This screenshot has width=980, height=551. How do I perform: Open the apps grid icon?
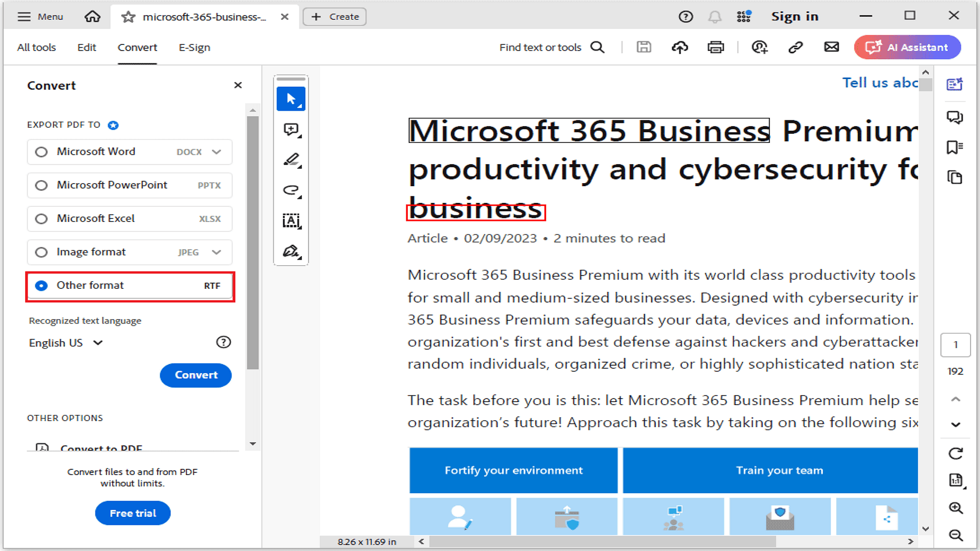(x=744, y=17)
